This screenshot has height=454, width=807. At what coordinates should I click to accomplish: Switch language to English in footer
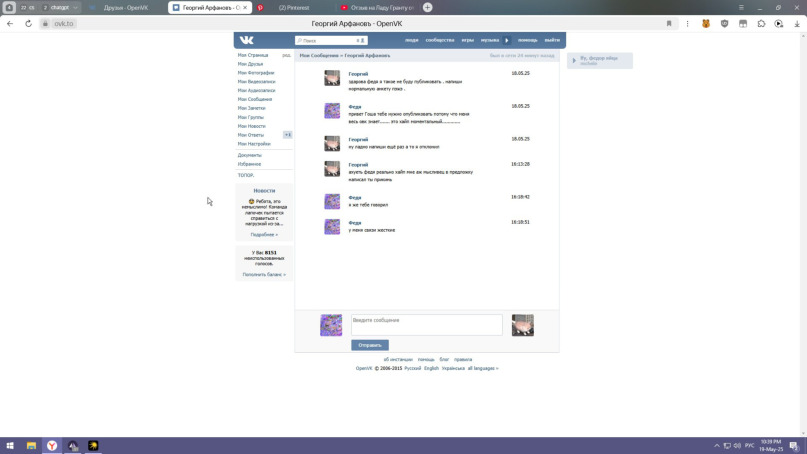(x=431, y=368)
